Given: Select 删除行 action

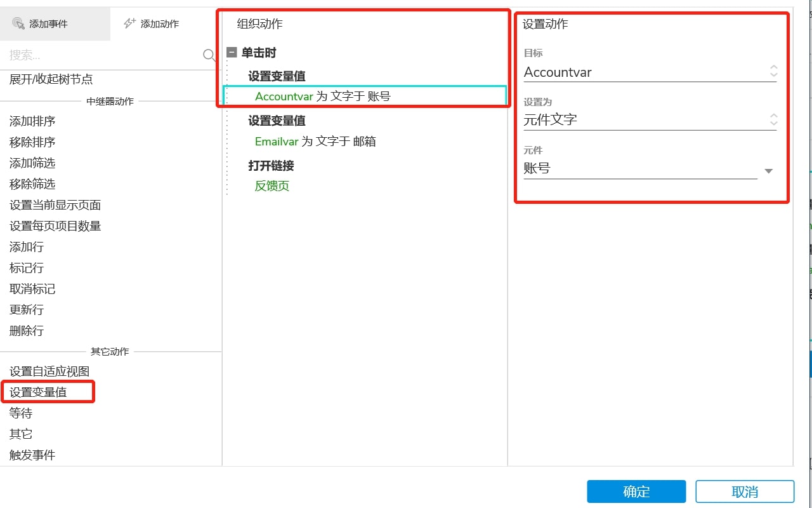Looking at the screenshot, I should [x=27, y=331].
